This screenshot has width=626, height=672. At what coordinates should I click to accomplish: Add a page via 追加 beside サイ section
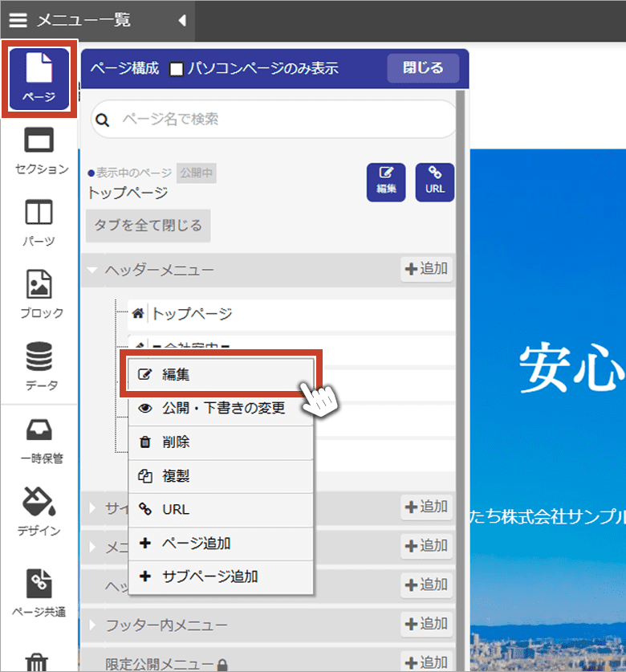(426, 507)
